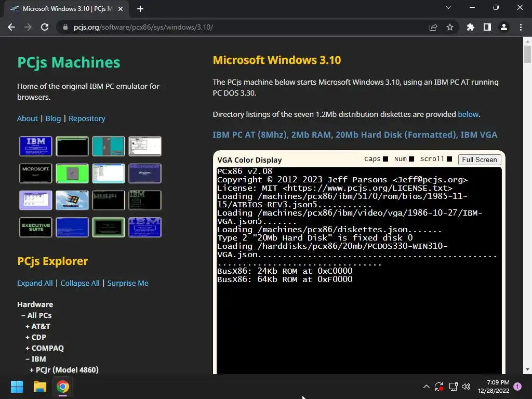Click the scrollbar up arrow
This screenshot has width=532, height=399.
coord(527,42)
